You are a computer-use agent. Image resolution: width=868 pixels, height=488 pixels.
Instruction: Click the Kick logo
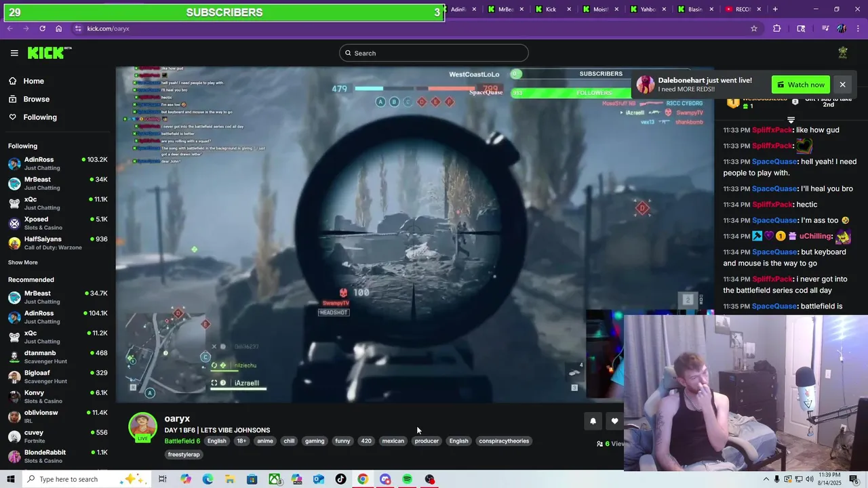(50, 53)
